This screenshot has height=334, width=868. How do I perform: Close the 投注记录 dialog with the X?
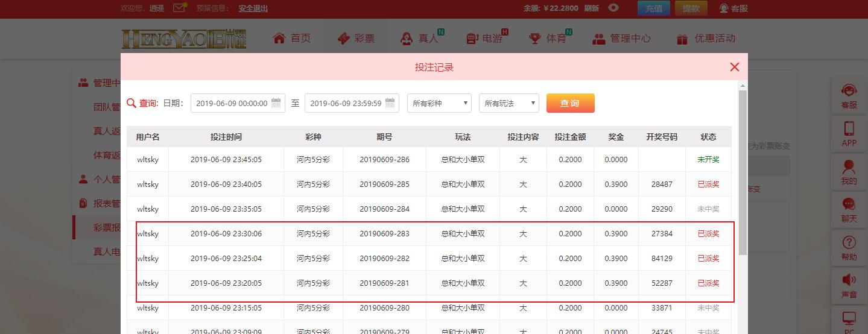coord(734,67)
